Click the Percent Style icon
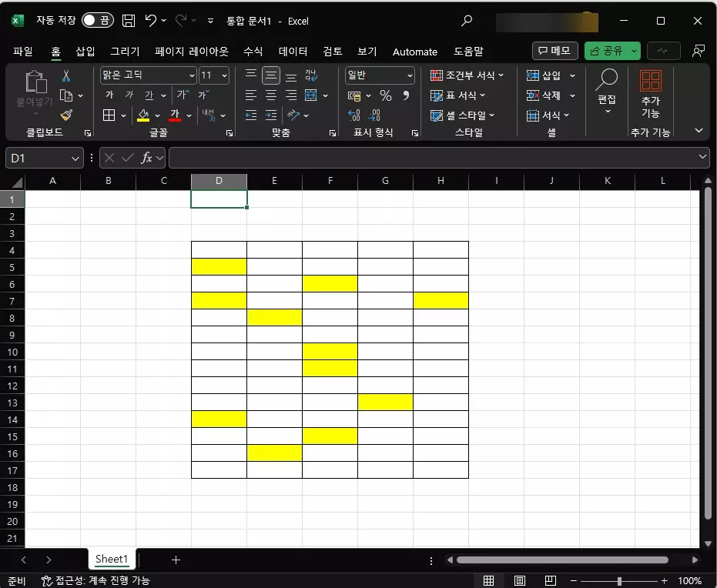The height and width of the screenshot is (588, 717). click(x=386, y=95)
